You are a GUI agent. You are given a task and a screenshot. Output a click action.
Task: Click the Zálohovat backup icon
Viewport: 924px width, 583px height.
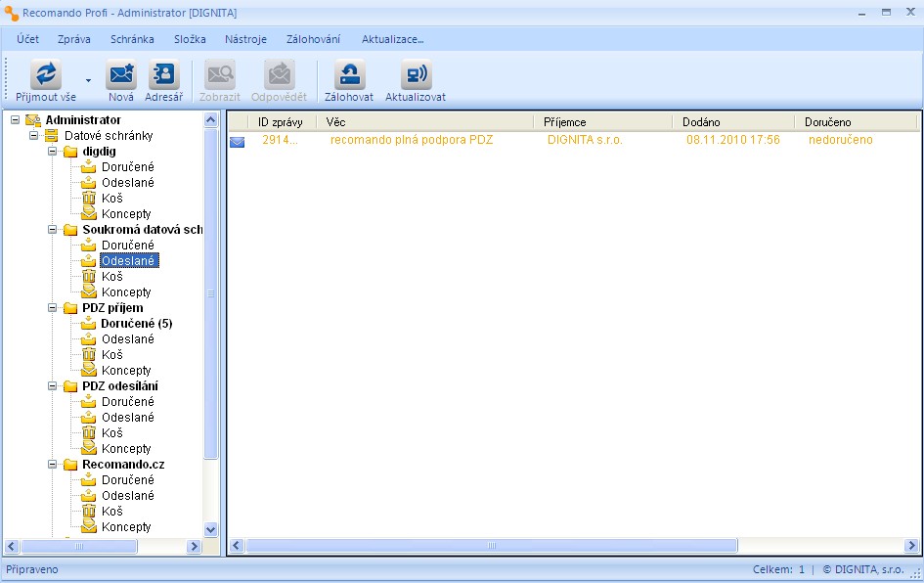349,74
